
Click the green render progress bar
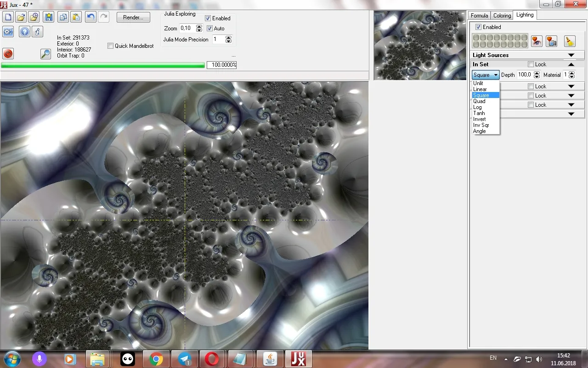(103, 65)
